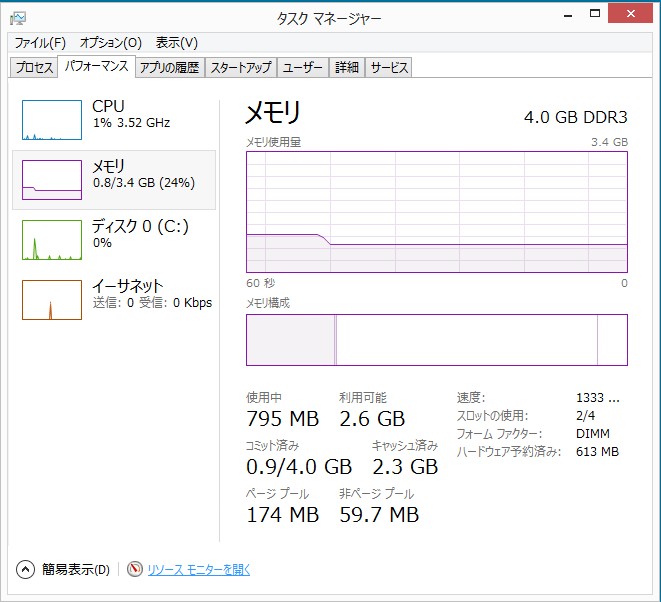Open the 表示(V) menu
This screenshot has height=602, width=661.
[x=177, y=43]
